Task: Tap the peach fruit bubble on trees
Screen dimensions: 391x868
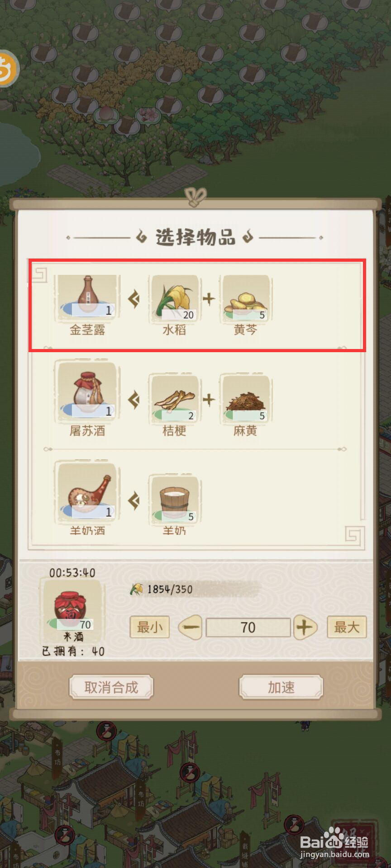Action: [x=106, y=114]
